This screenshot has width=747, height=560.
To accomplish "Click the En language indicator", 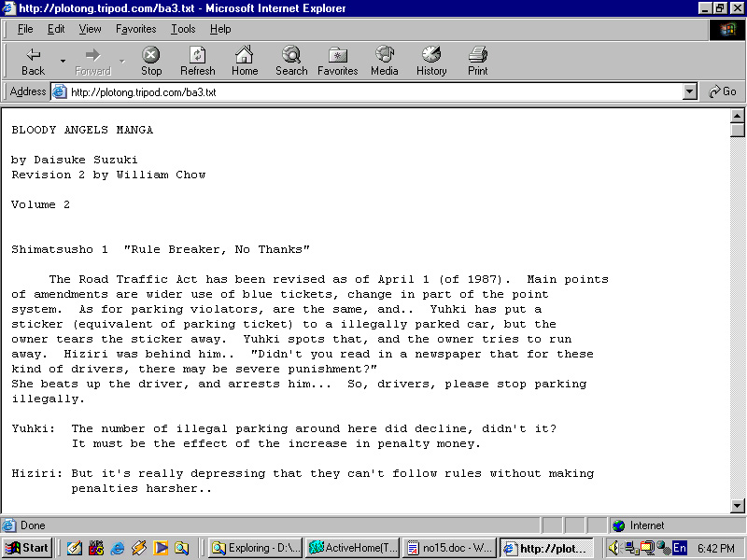I will click(x=680, y=548).
